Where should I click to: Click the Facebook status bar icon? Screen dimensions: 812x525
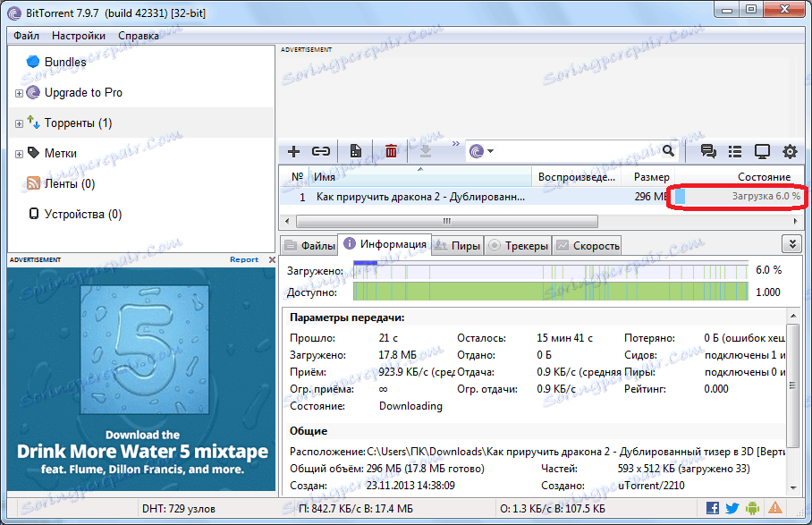click(713, 508)
